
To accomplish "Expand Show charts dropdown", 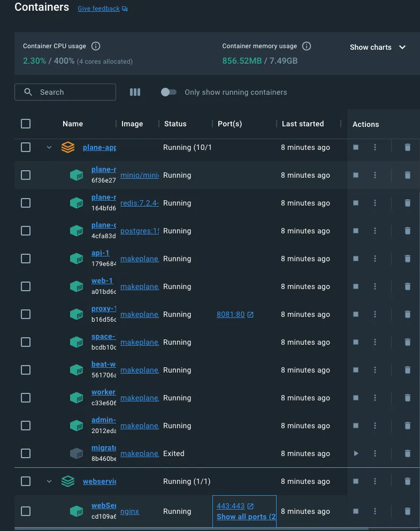I will point(378,47).
